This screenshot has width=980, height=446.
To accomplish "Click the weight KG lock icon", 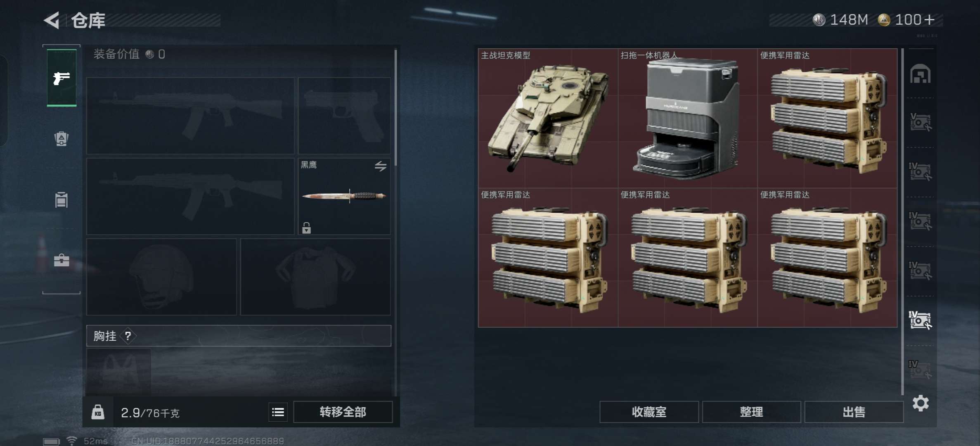I will tap(98, 412).
